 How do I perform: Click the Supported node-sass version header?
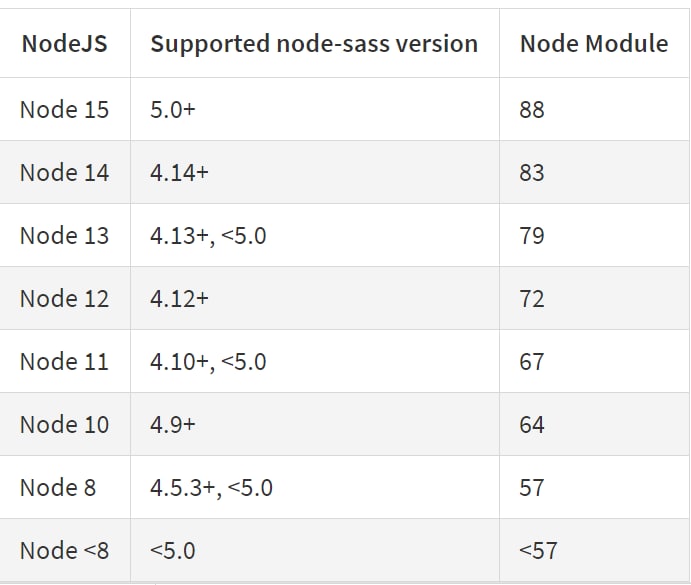point(314,44)
